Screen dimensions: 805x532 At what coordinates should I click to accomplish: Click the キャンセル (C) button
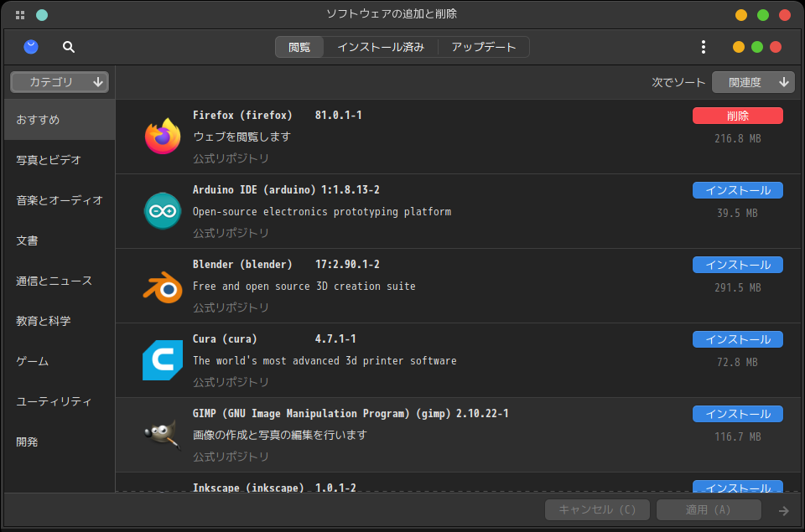[597, 510]
